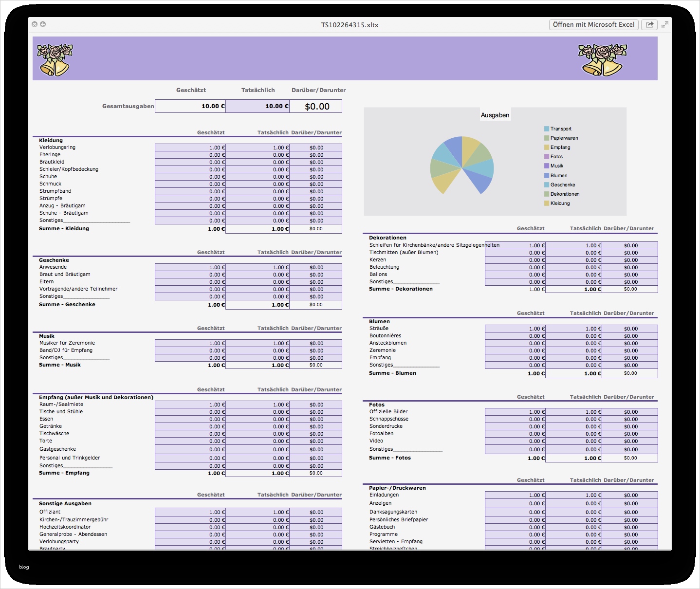
Task: Click the Summe - Kleidung row
Action: pos(63,228)
